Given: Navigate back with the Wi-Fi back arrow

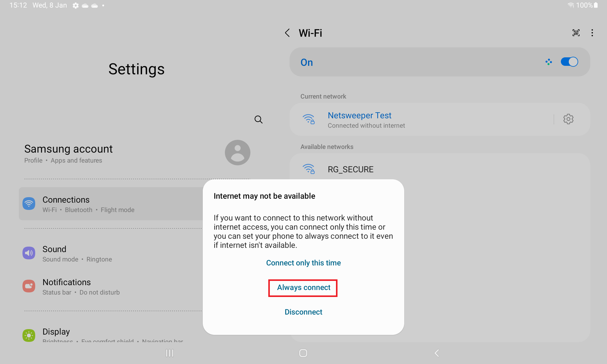Looking at the screenshot, I should click(x=287, y=33).
